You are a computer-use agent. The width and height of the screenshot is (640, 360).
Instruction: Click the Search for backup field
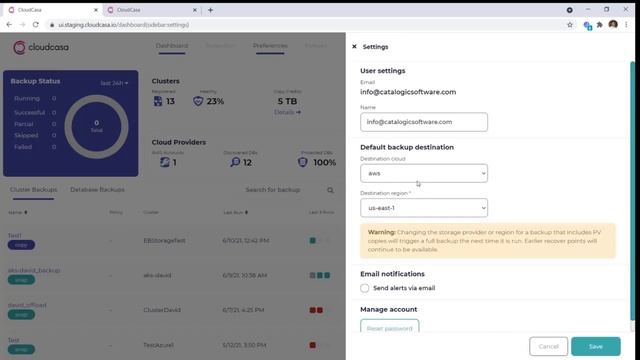[273, 190]
